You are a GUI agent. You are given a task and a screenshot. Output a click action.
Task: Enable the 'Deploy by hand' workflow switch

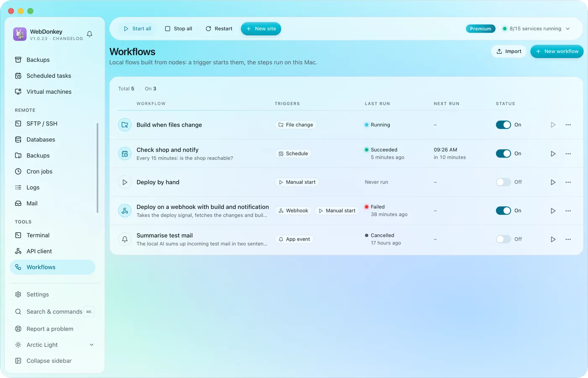503,182
